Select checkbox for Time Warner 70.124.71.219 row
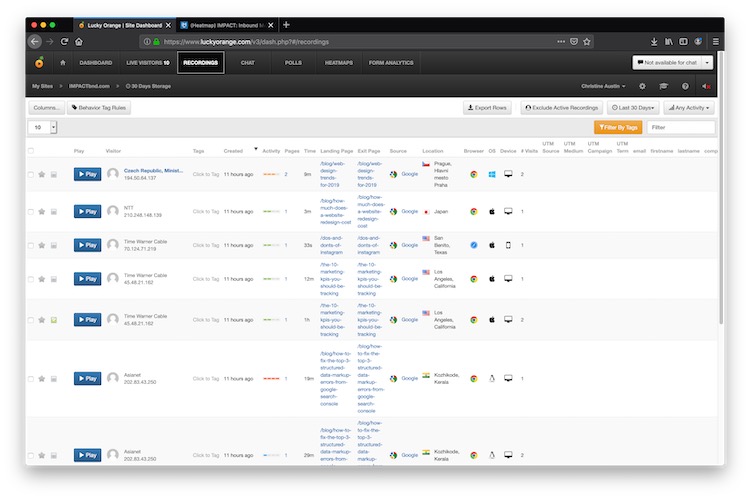The height and width of the screenshot is (499, 750). 31,245
